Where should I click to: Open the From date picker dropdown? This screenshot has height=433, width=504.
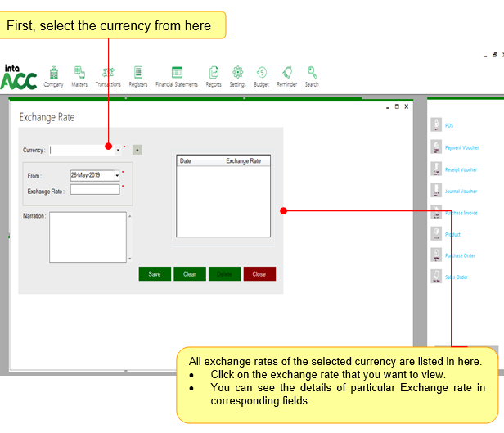tap(117, 175)
